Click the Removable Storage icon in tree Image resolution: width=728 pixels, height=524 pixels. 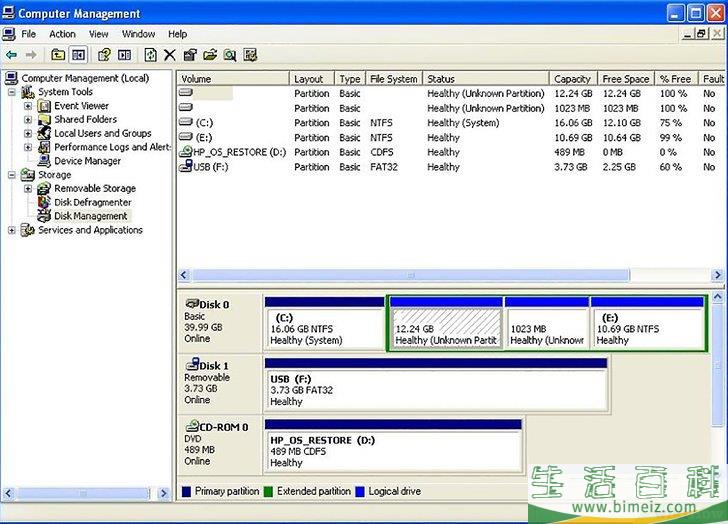(44, 188)
